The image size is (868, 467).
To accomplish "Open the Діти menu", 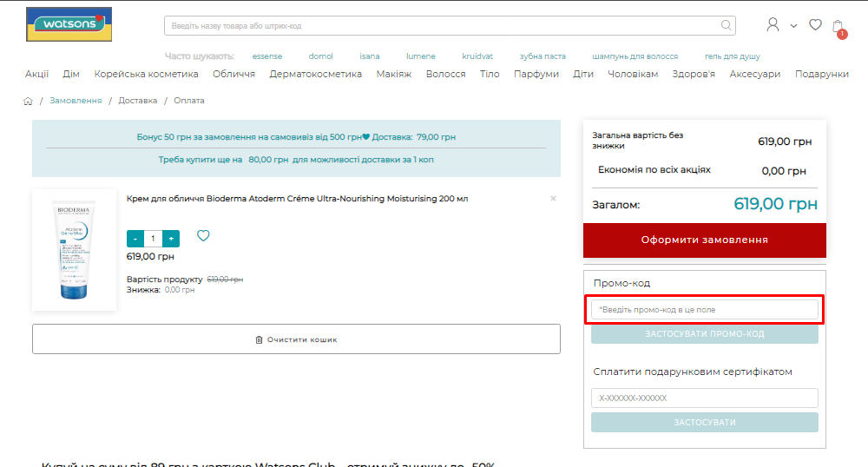I will tap(583, 74).
